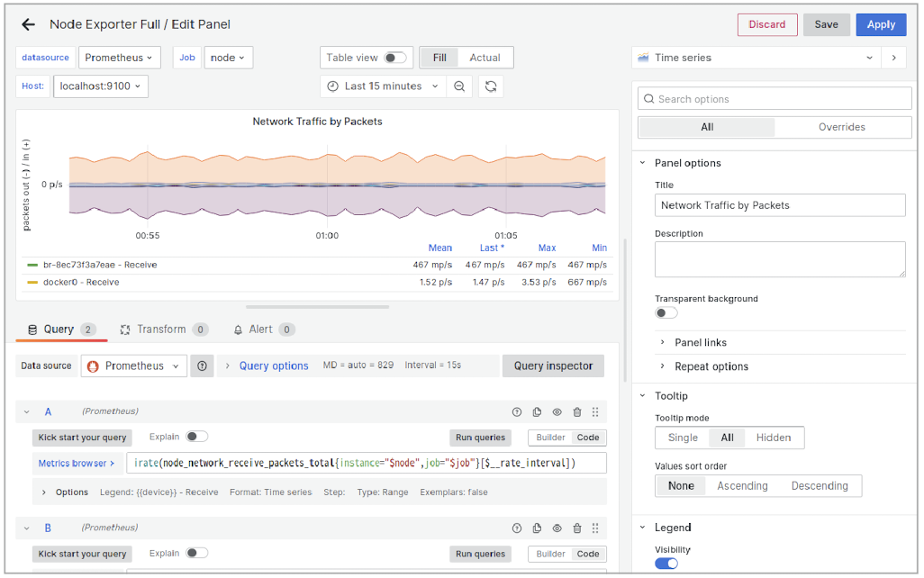
Task: Set values sort order to Ascending
Action: point(742,486)
